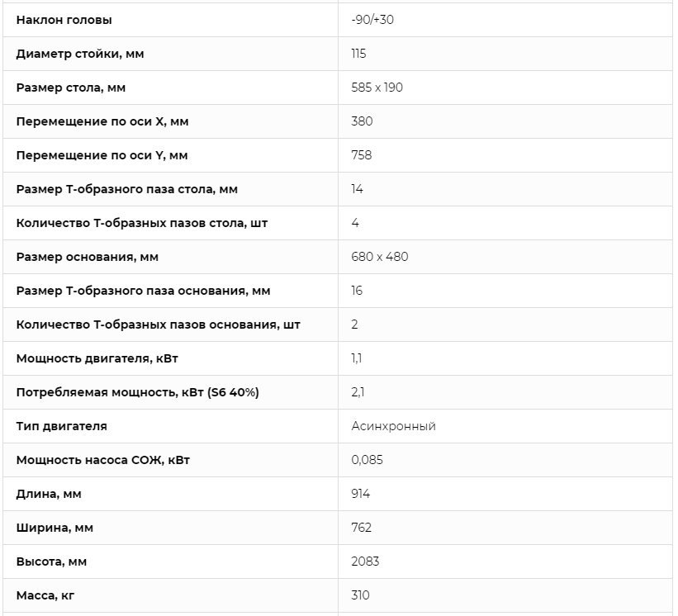The image size is (678, 616).
Task: Click the 'Ширина, мм' label
Action: point(55,528)
